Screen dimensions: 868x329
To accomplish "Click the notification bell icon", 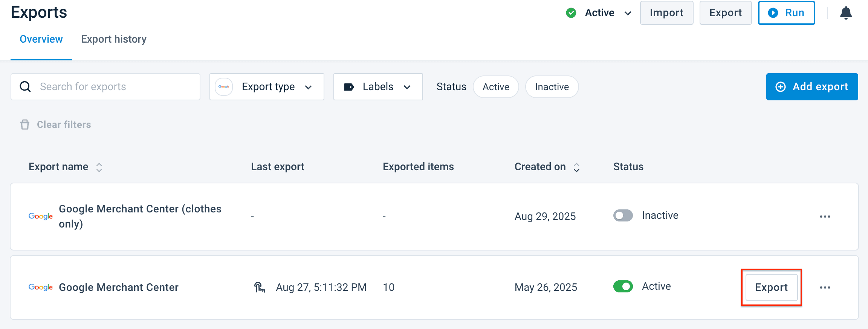I will 846,13.
